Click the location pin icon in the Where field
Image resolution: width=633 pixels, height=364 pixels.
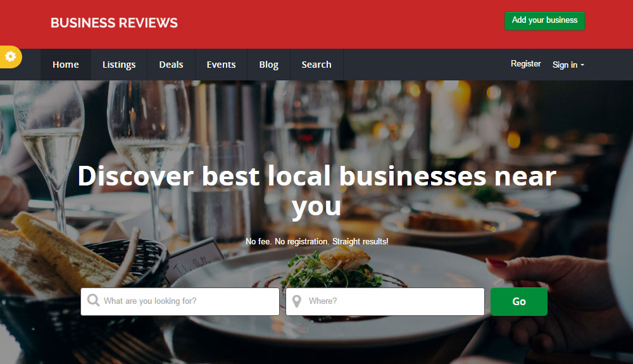[x=297, y=301]
